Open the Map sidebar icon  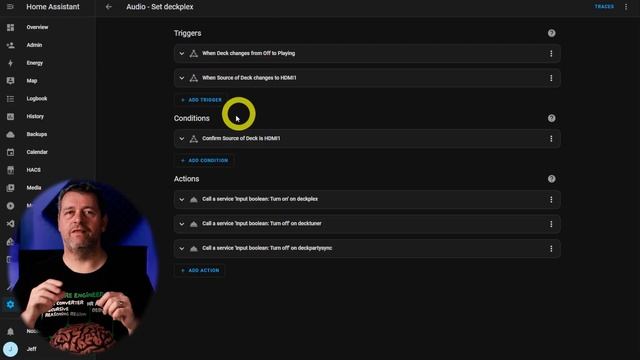point(11,81)
